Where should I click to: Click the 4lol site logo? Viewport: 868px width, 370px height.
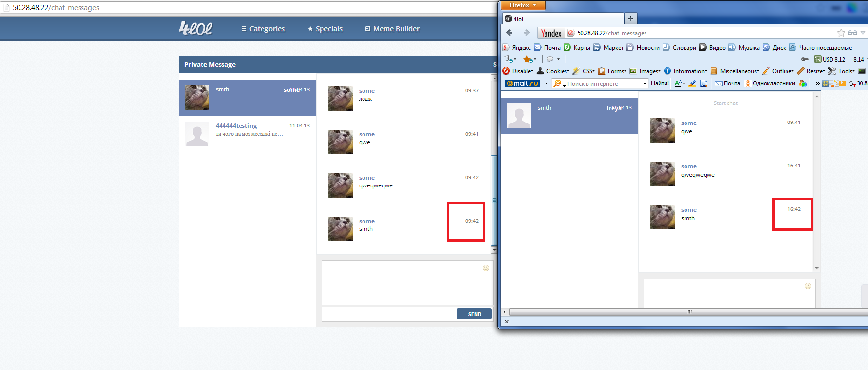[196, 28]
